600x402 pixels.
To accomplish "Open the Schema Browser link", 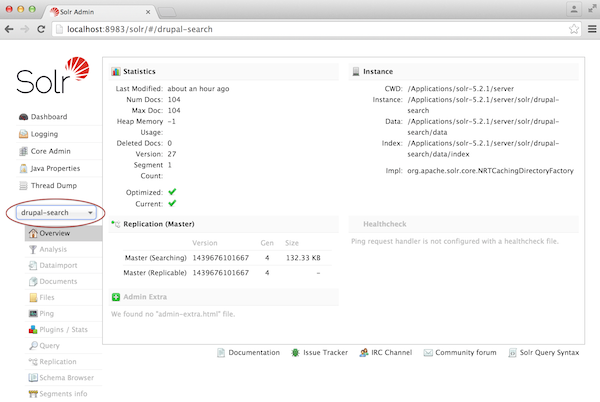I will pyautogui.click(x=67, y=378).
